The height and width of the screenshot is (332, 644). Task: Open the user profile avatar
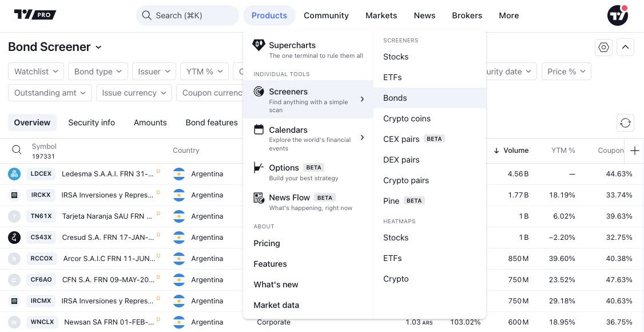(x=618, y=15)
